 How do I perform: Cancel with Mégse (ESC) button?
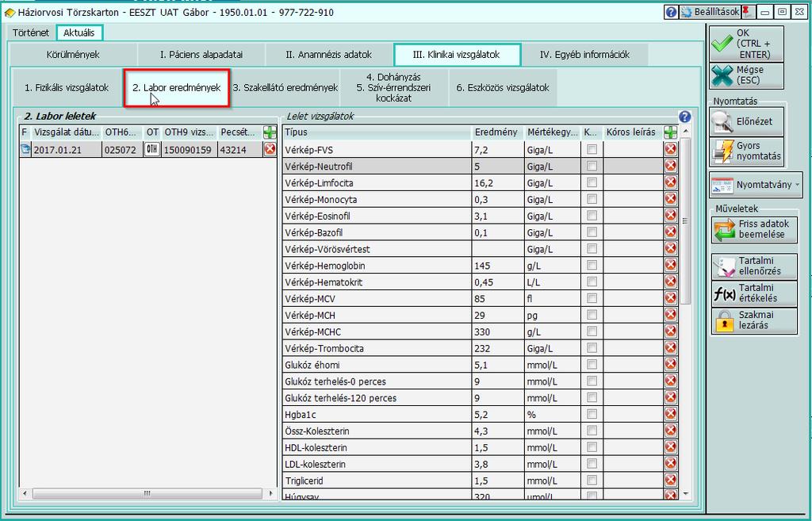pos(746,75)
